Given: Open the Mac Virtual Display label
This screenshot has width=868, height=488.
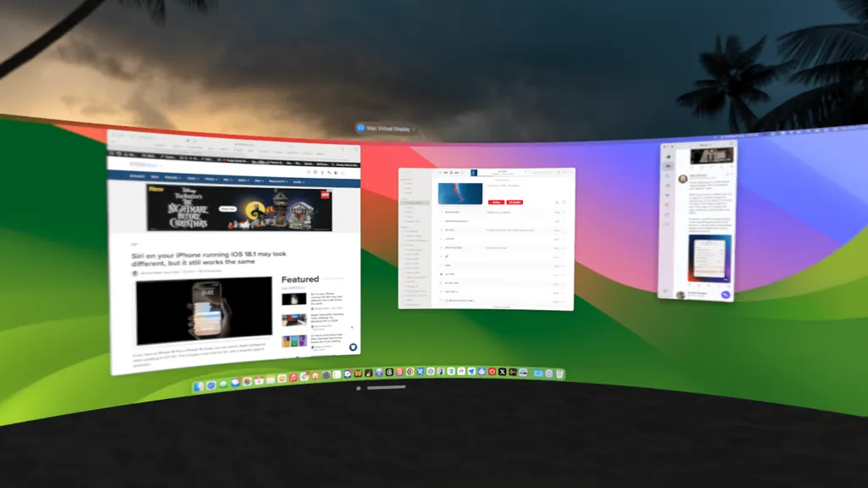Looking at the screenshot, I should tap(385, 127).
